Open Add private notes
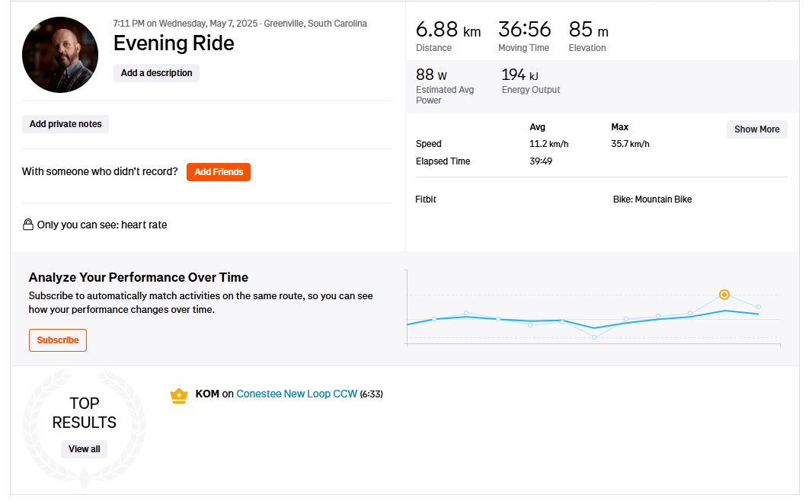The height and width of the screenshot is (504, 812). point(66,124)
